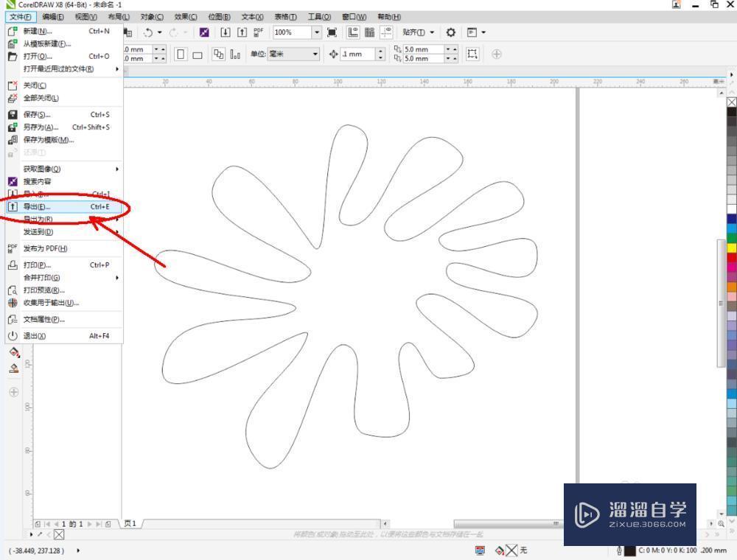Open the zoom level 100% dropdown
737x560 pixels.
[317, 32]
